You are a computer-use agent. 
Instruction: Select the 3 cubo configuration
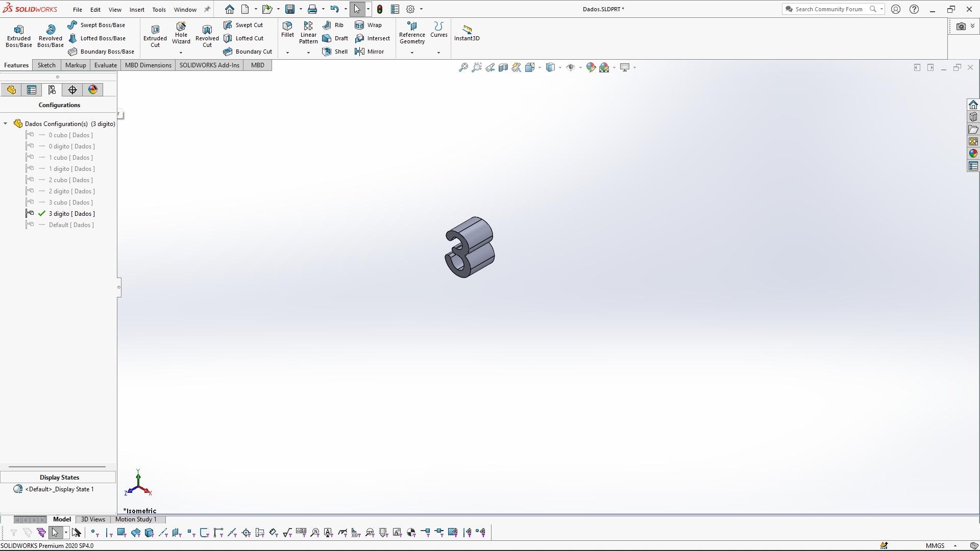(71, 203)
